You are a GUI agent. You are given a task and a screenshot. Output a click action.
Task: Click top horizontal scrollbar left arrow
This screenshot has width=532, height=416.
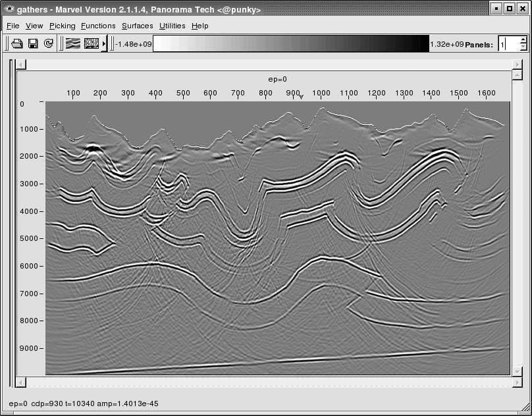[x=21, y=65]
